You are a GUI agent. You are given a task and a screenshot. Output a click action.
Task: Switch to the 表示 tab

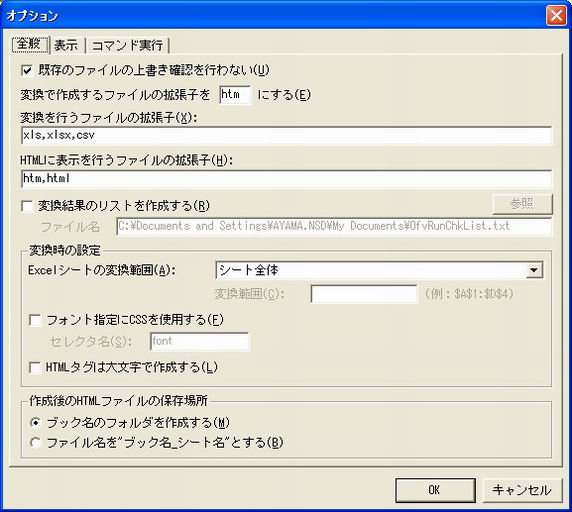tap(66, 45)
